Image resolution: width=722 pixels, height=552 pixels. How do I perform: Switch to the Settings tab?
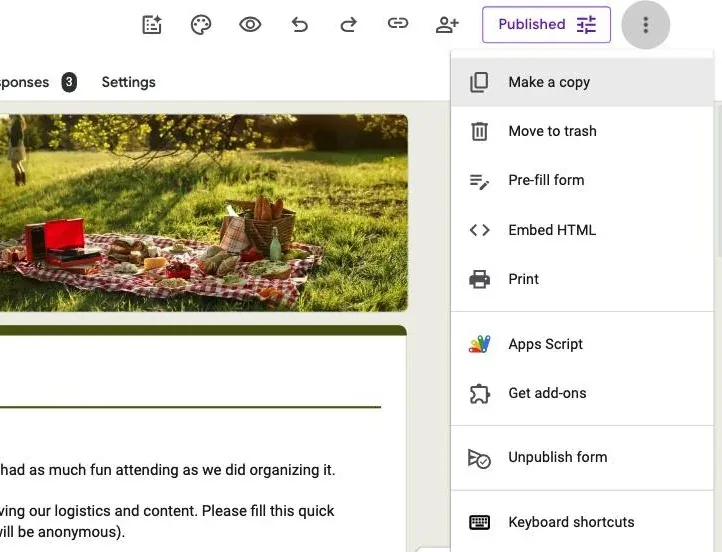(128, 82)
